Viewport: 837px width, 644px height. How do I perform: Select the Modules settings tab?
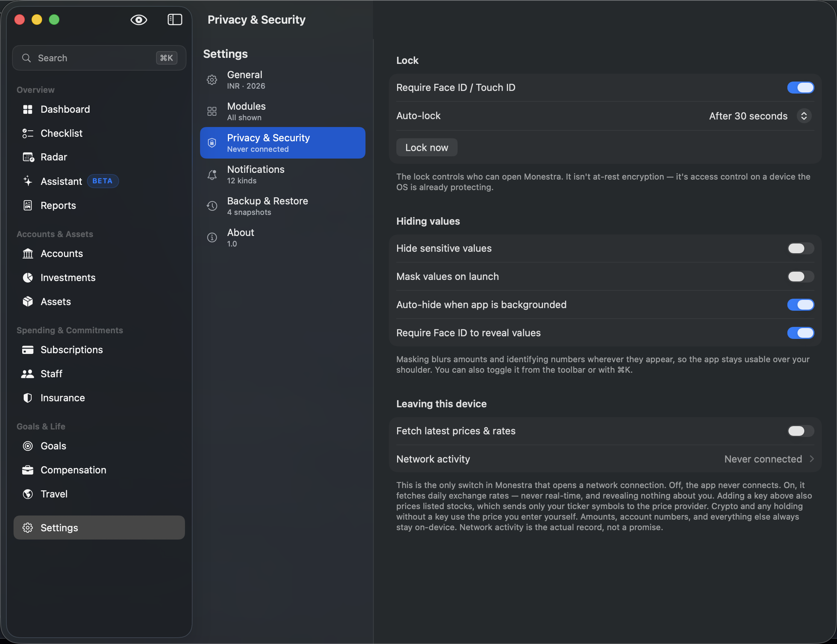tap(282, 112)
